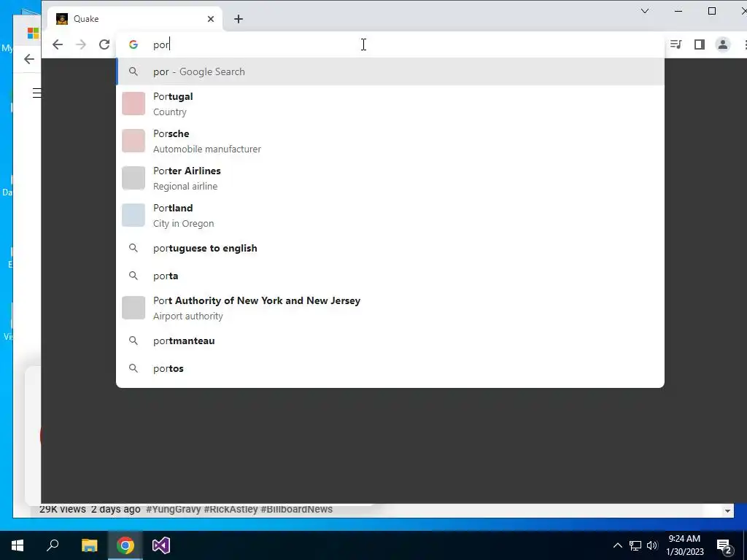Open Visual Studio from the taskbar
This screenshot has height=560, width=747.
(x=161, y=545)
